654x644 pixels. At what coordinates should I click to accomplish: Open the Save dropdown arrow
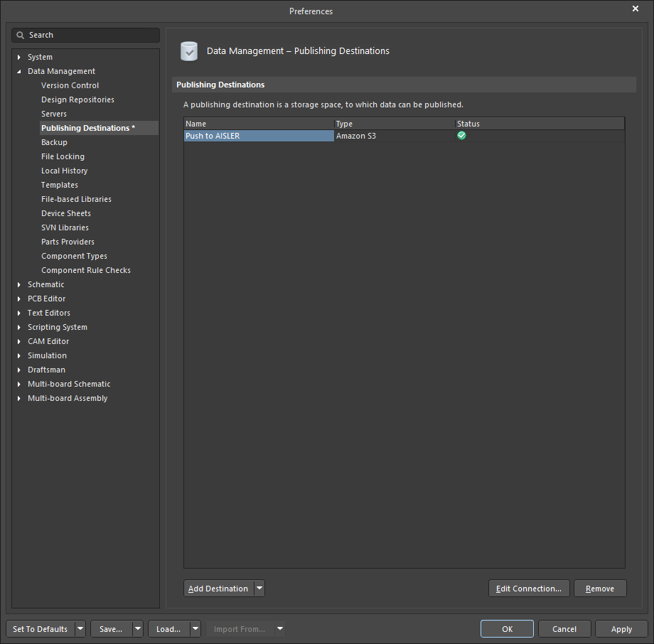138,628
